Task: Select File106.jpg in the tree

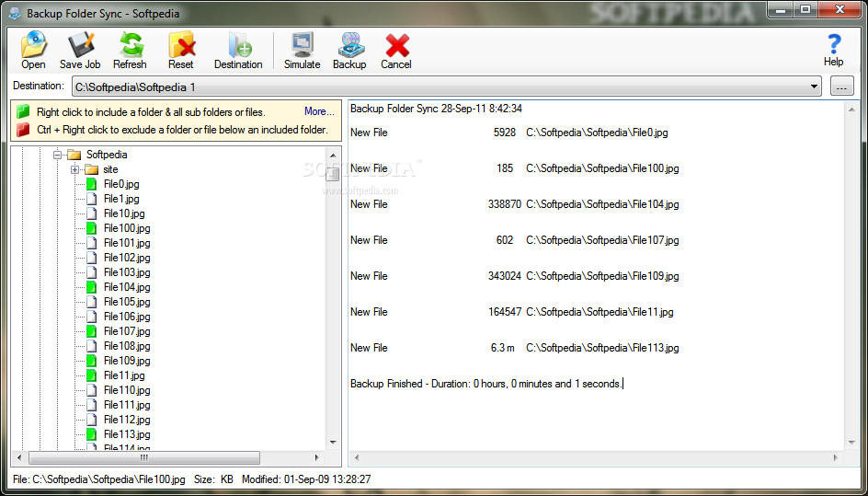Action: click(127, 317)
